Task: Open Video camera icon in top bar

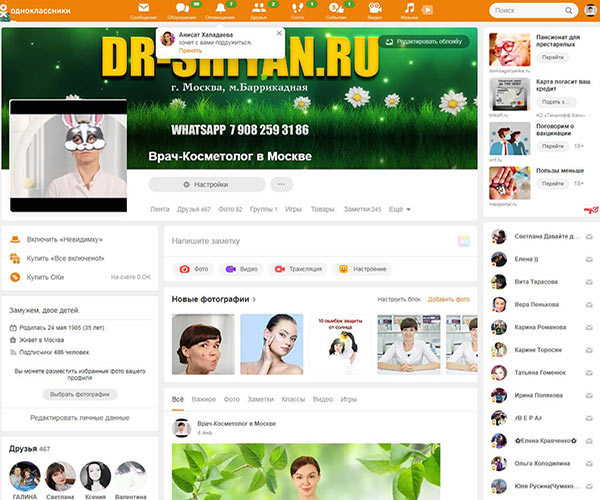Action: [x=375, y=8]
